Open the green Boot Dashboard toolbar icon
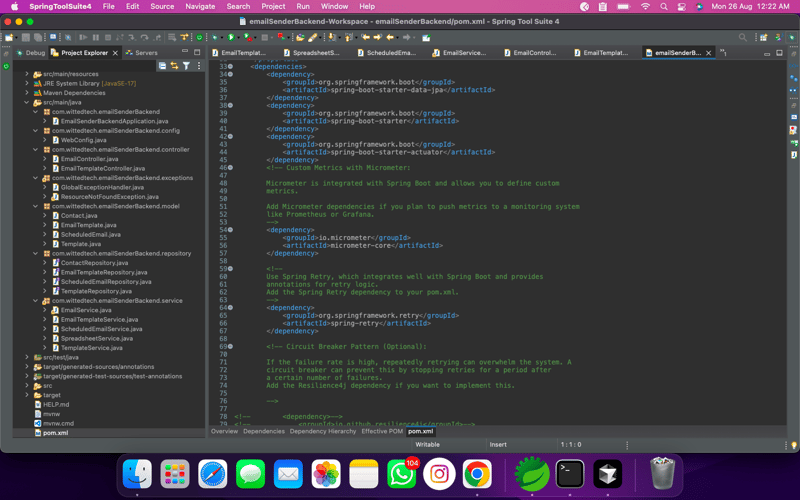The image size is (800, 500). (199, 37)
